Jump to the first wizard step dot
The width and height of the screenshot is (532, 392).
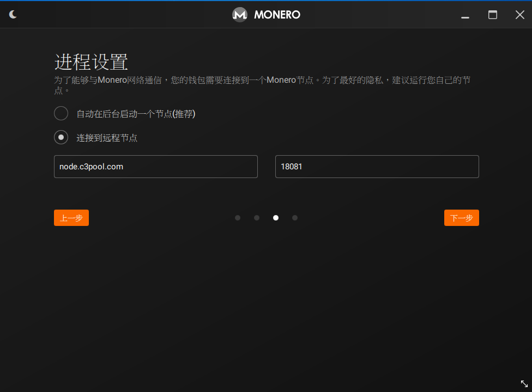(x=238, y=218)
